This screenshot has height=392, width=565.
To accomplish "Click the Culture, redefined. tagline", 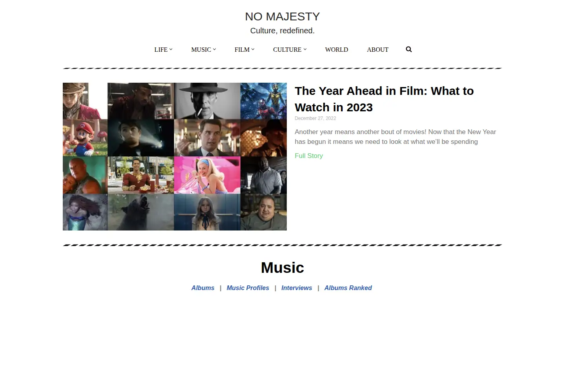I will pos(282,31).
